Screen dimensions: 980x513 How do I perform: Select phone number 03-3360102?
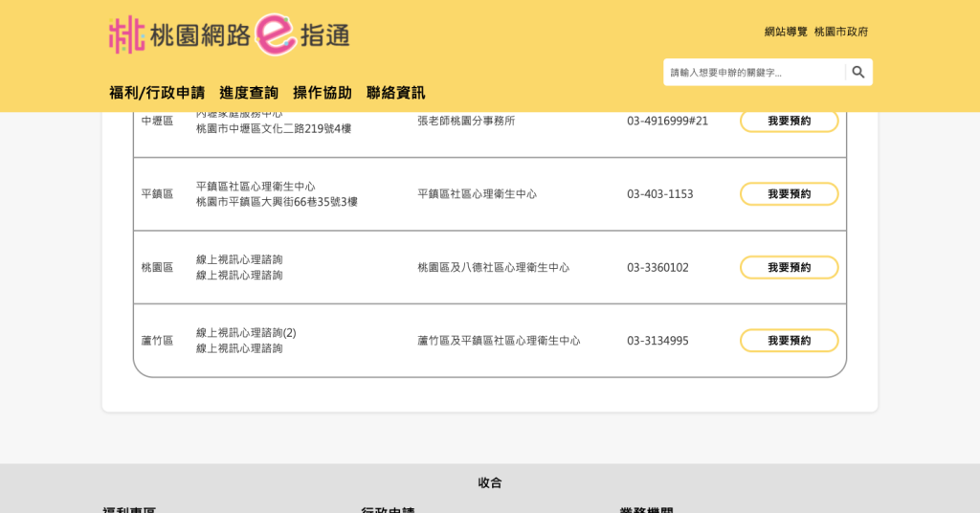tap(657, 268)
